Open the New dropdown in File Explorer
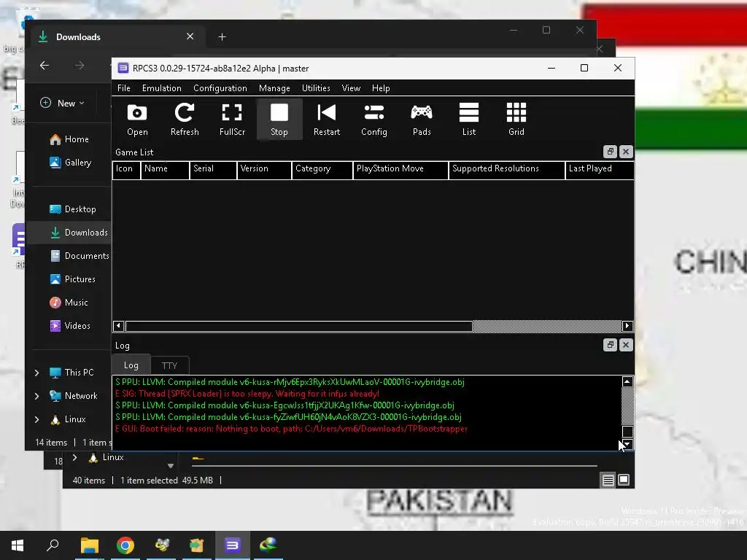 click(63, 103)
